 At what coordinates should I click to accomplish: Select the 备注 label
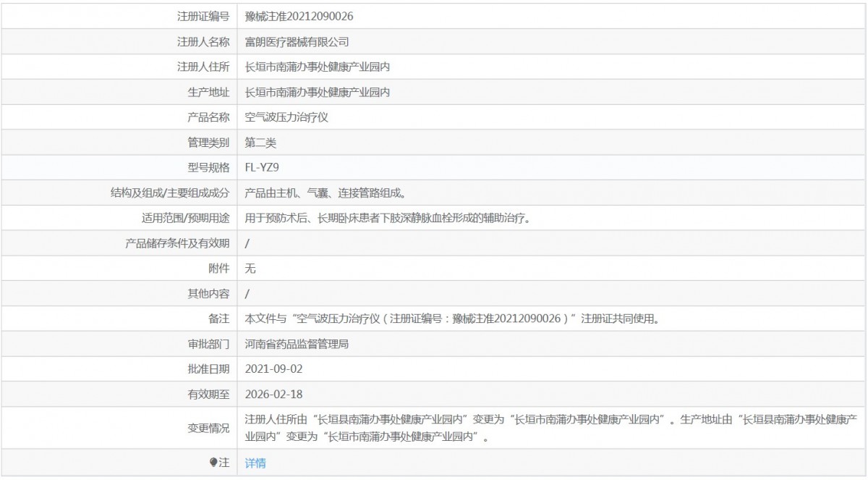coord(219,319)
